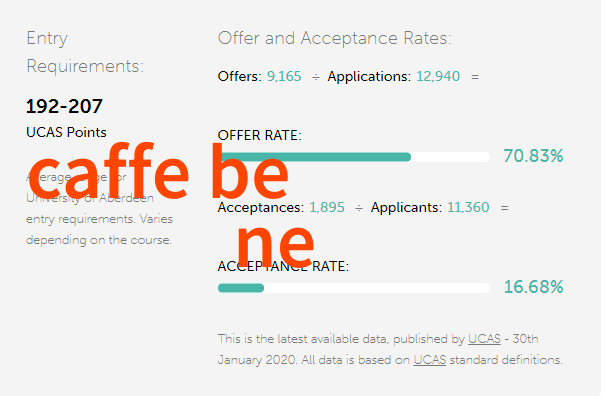Click the Offer and Acceptance Rates heading
Image resolution: width=605 pixels, height=396 pixels.
coord(335,38)
